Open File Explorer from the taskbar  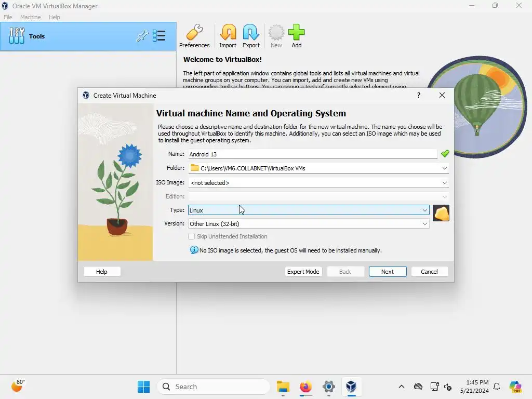click(283, 387)
